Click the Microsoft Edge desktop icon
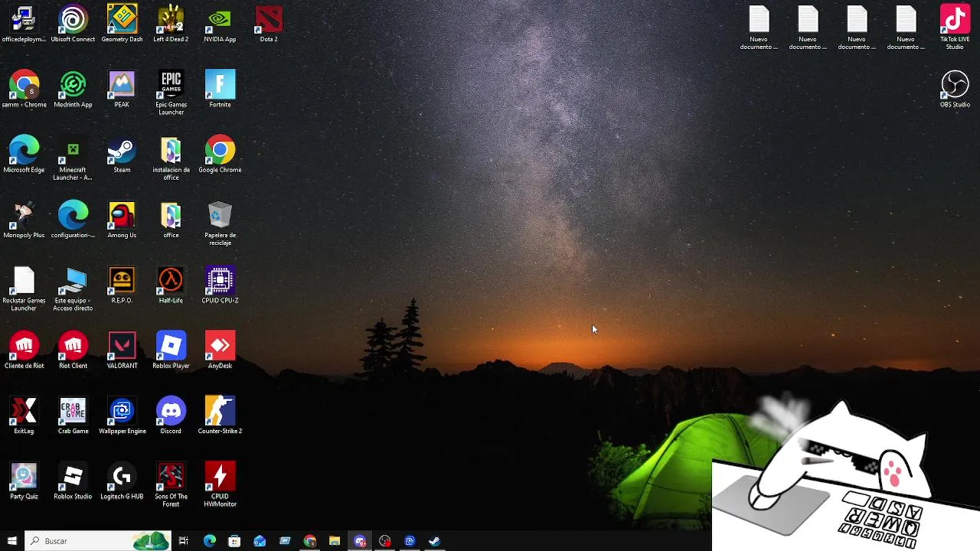 coord(24,155)
